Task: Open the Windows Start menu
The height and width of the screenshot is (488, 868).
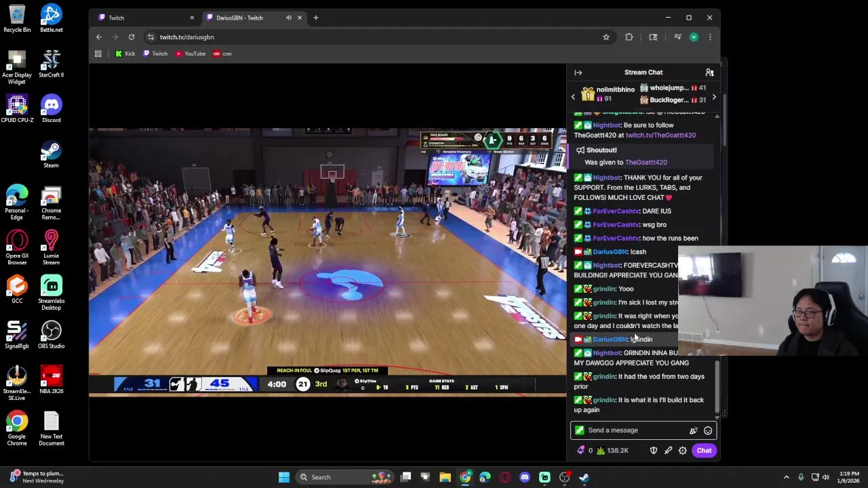Action: 284,477
